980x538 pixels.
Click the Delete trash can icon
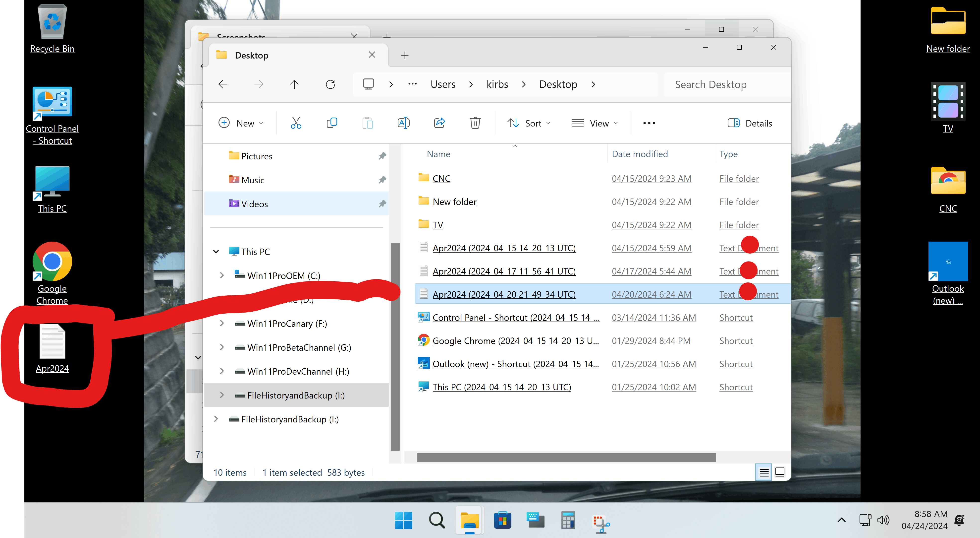475,123
